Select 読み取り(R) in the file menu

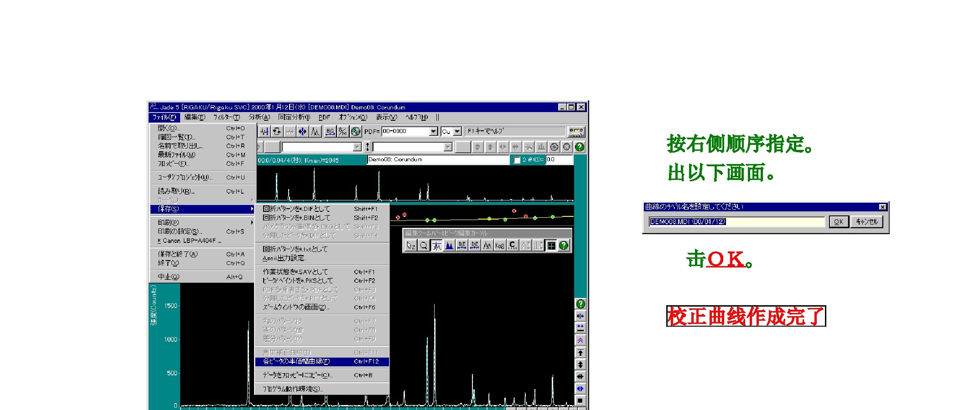202,191
